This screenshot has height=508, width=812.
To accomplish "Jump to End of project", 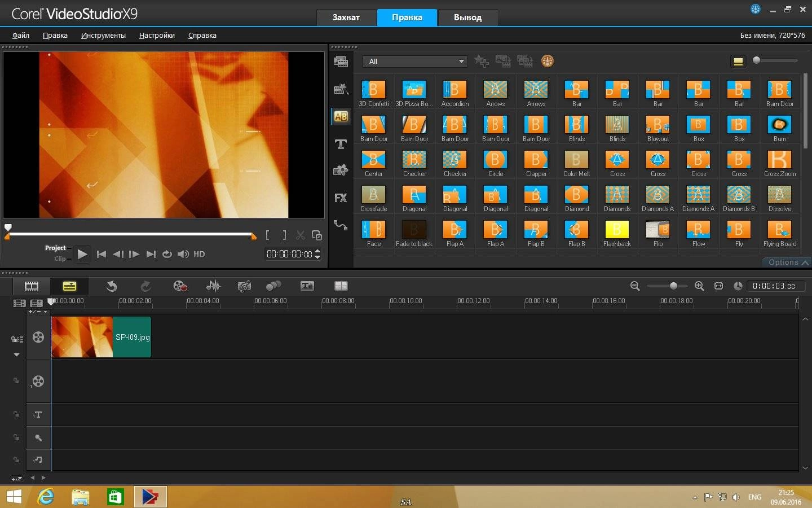I will click(151, 254).
